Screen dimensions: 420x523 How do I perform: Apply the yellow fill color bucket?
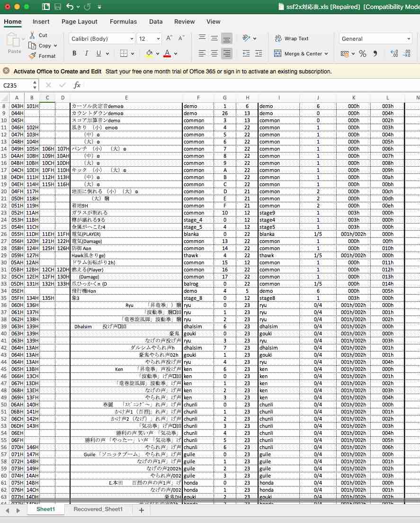pyautogui.click(x=149, y=54)
